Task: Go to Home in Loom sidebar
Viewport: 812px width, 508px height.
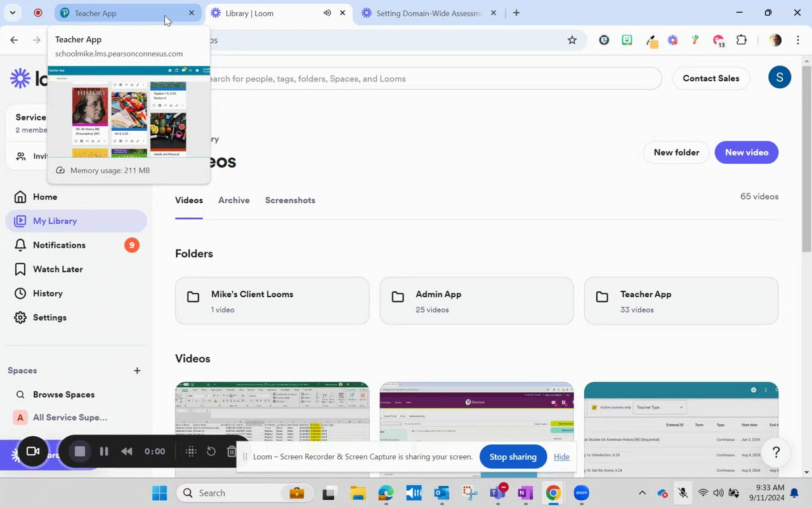Action: [x=76, y=197]
